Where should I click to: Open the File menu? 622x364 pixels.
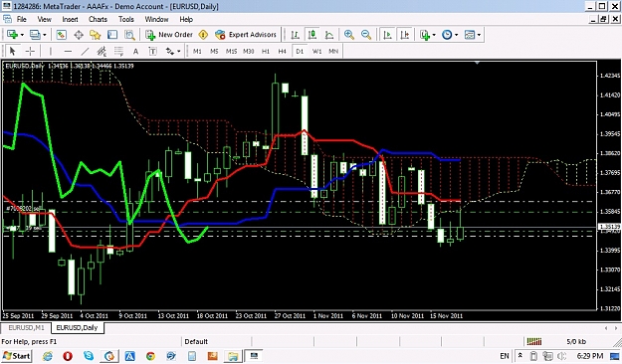point(22,19)
